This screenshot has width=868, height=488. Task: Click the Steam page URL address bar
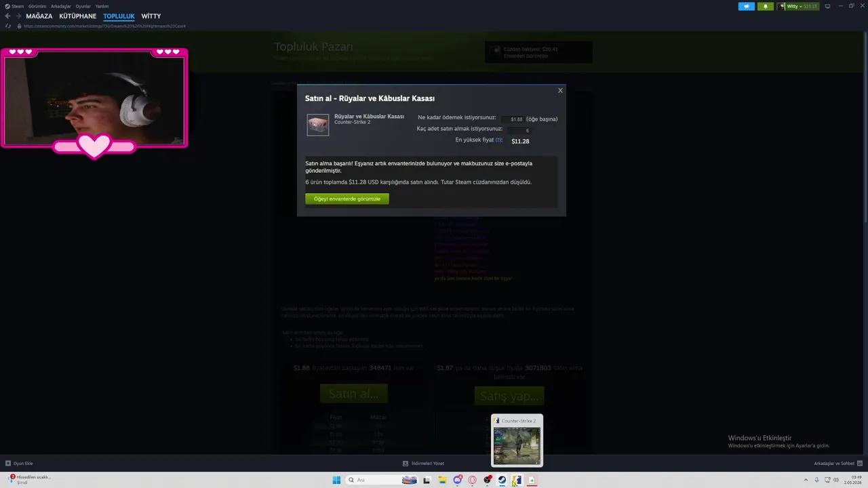click(x=105, y=26)
